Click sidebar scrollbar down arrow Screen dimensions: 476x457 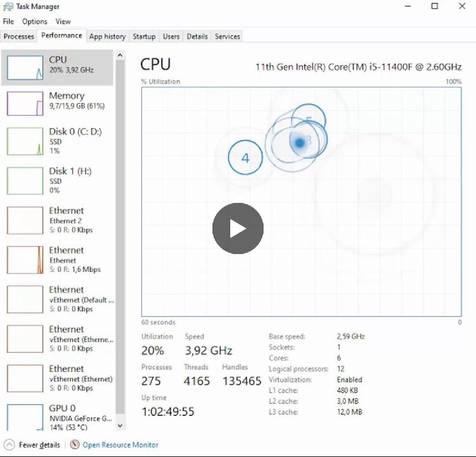point(120,425)
